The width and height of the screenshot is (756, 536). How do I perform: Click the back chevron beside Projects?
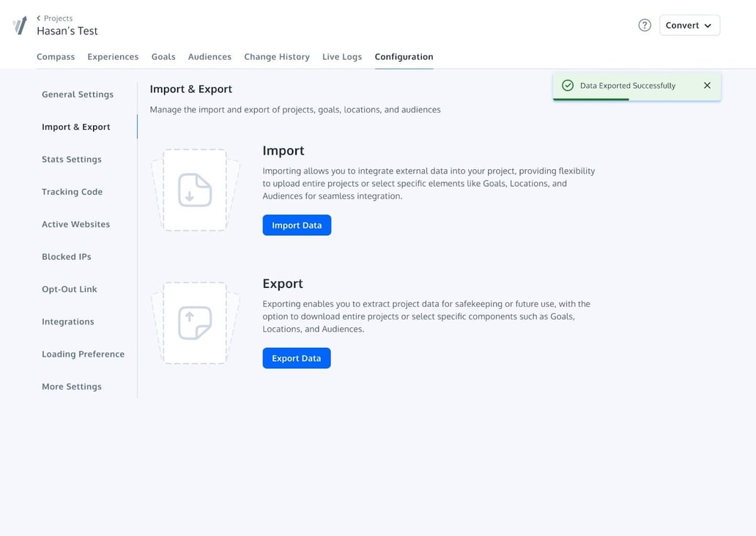click(39, 18)
